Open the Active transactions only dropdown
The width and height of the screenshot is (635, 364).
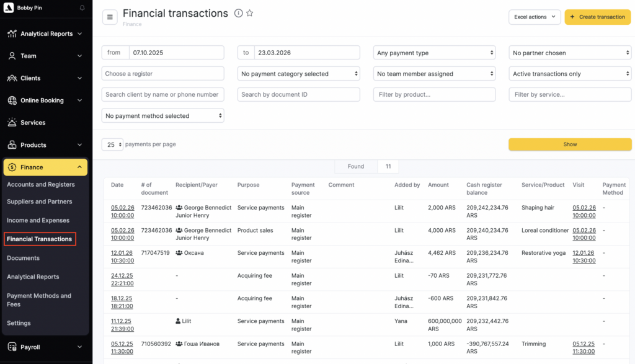[570, 74]
